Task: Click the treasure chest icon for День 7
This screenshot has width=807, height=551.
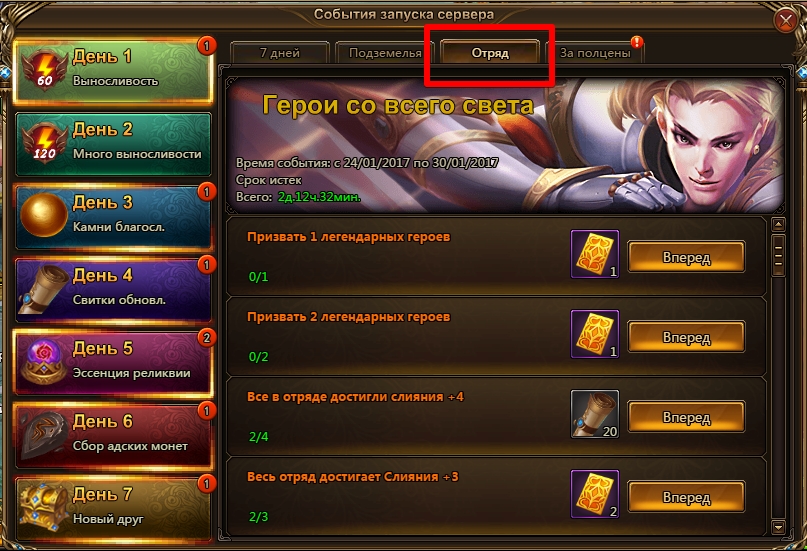Action: click(44, 506)
